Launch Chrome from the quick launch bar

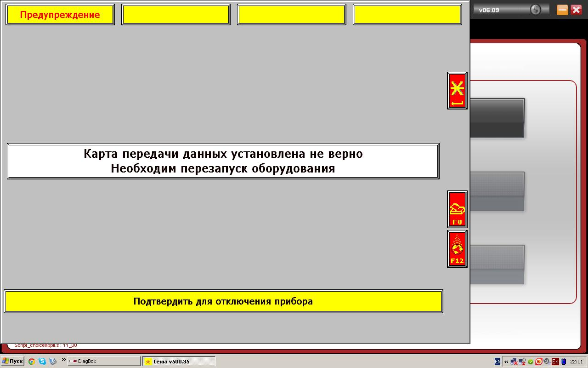point(32,362)
